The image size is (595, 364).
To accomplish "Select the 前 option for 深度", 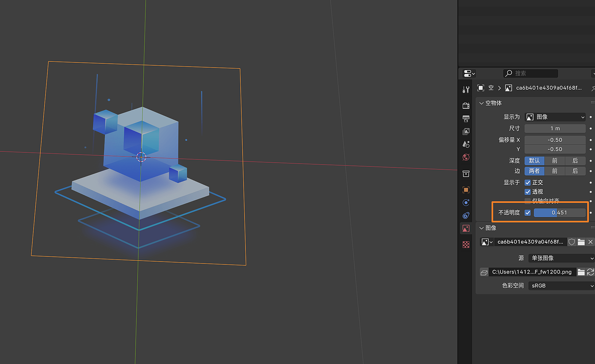I will (555, 160).
